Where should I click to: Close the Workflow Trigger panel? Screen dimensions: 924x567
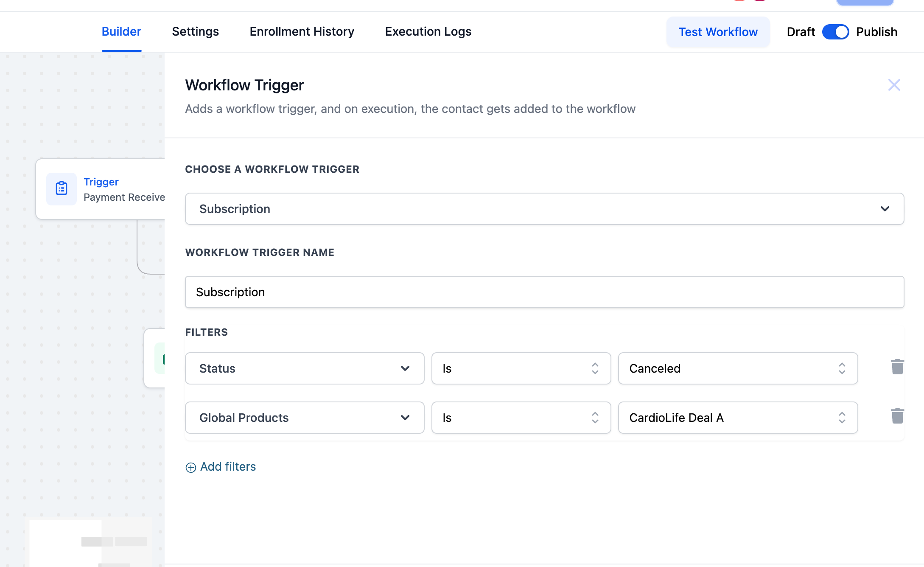tap(894, 85)
